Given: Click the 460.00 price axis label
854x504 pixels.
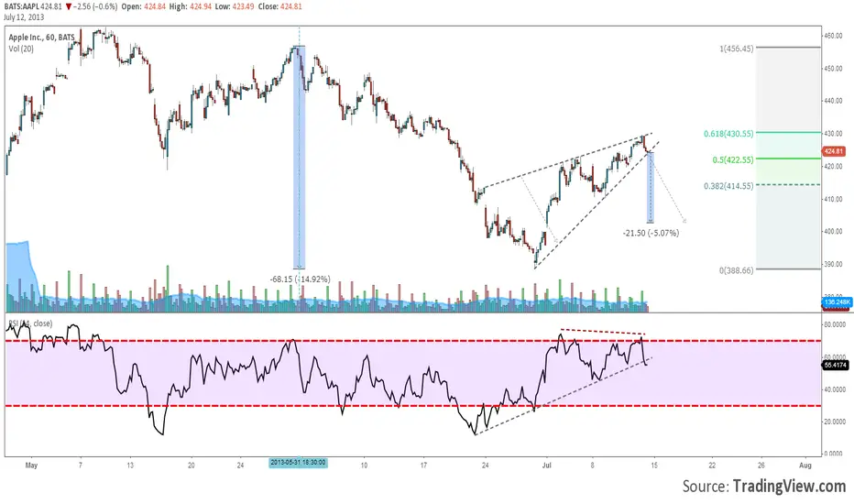Looking at the screenshot, I should (x=833, y=36).
